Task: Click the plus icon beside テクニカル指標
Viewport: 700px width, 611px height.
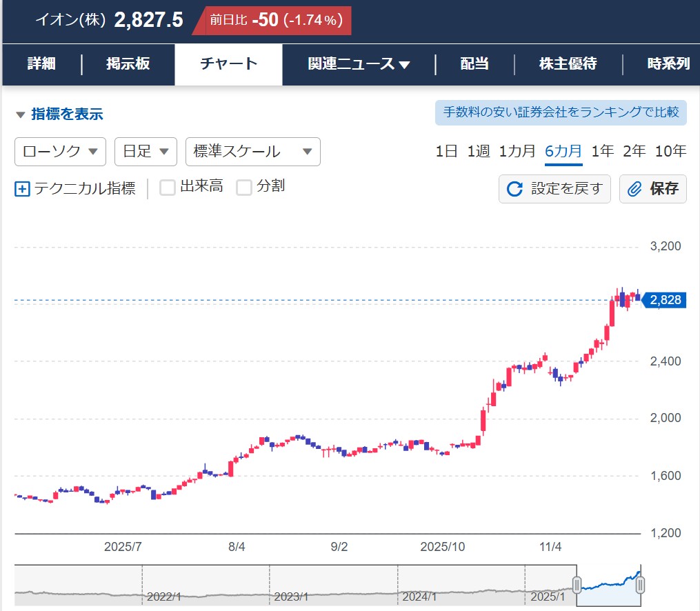Action: pos(22,188)
